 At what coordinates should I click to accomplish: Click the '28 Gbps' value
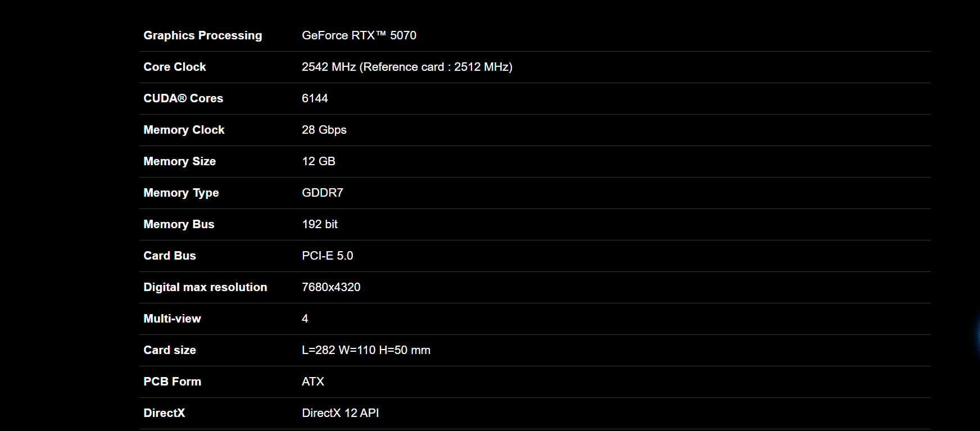(324, 130)
